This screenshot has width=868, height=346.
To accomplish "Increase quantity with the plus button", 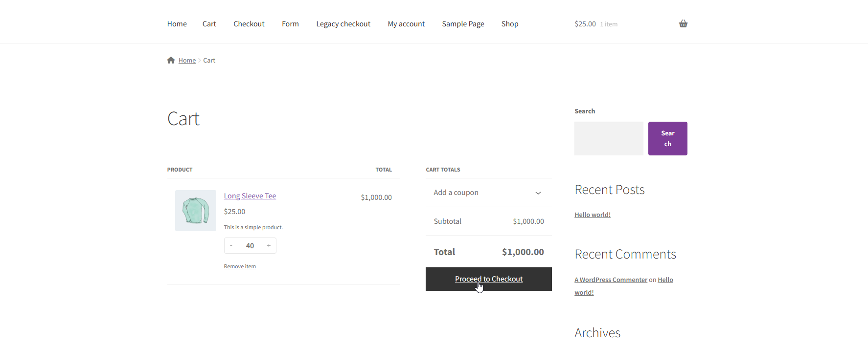I will pos(269,246).
